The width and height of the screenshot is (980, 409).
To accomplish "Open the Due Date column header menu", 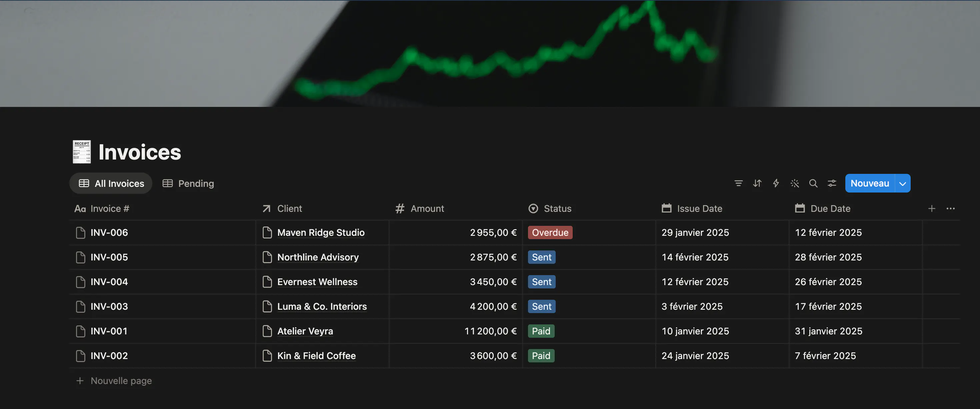I will click(856, 208).
